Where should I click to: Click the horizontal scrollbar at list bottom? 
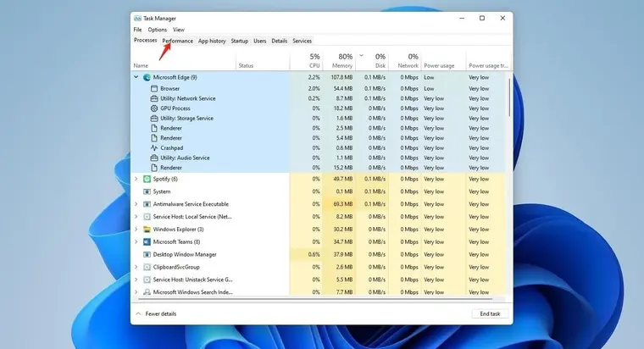click(x=315, y=299)
